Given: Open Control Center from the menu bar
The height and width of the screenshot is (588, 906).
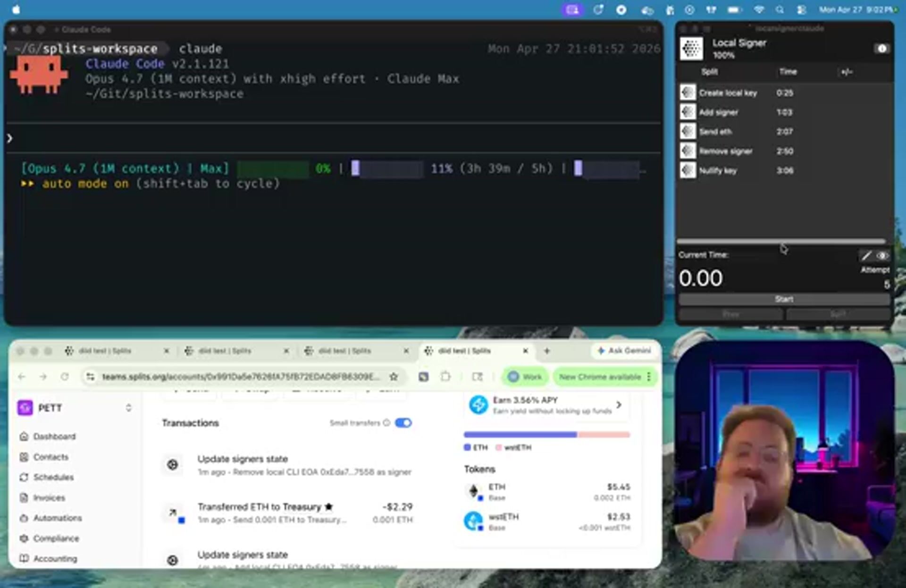Looking at the screenshot, I should click(x=801, y=10).
